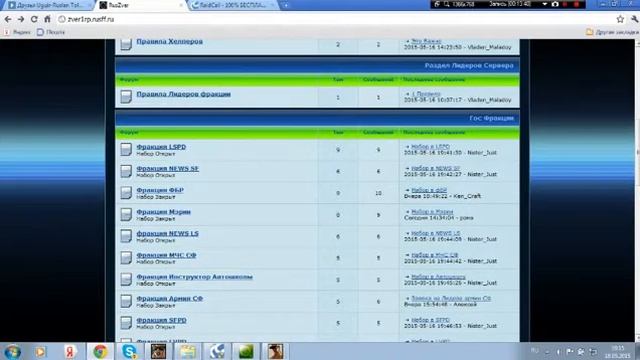Click the forum icon beside Правила Лидеров фракции
This screenshot has height=360, width=640.
[126, 97]
